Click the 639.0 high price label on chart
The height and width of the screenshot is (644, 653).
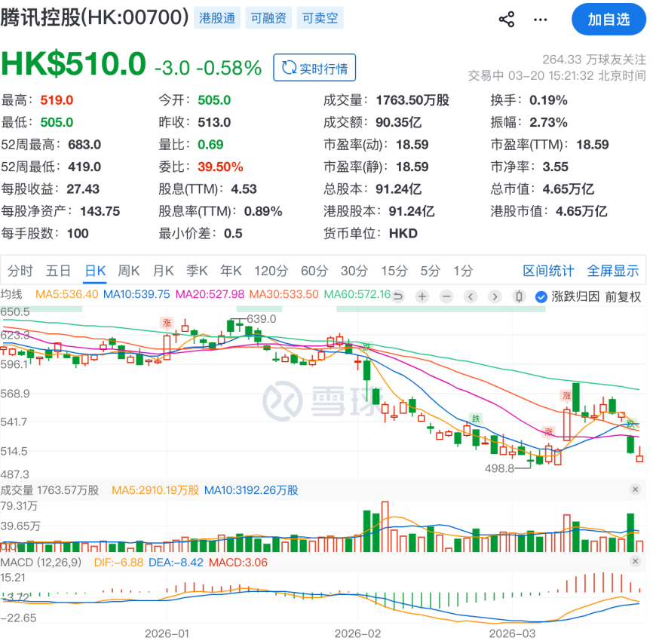261,319
